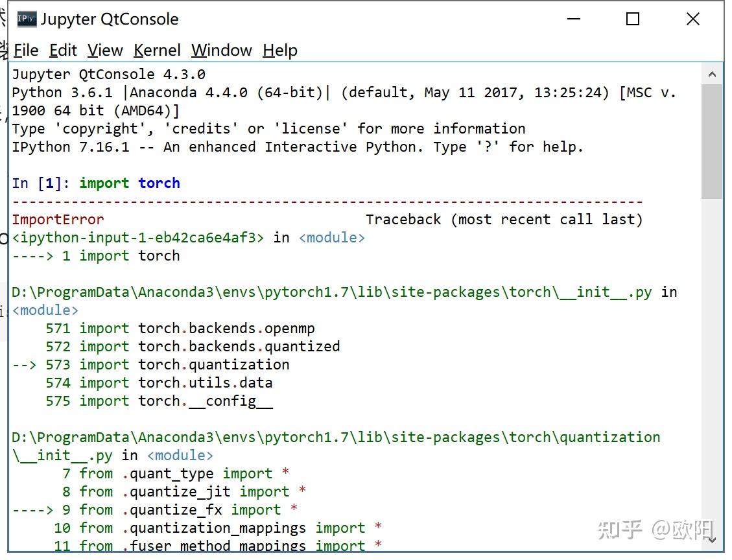
Task: Click the IPython app icon in title bar
Action: pos(27,19)
